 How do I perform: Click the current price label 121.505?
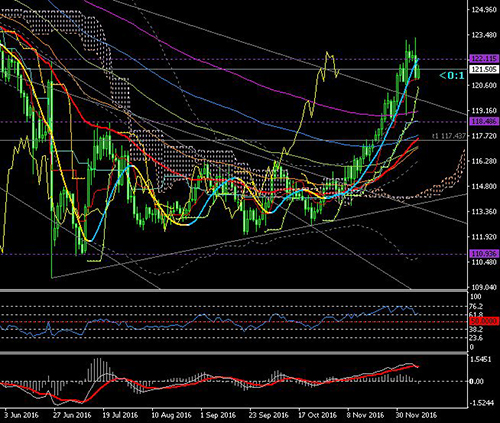484,69
